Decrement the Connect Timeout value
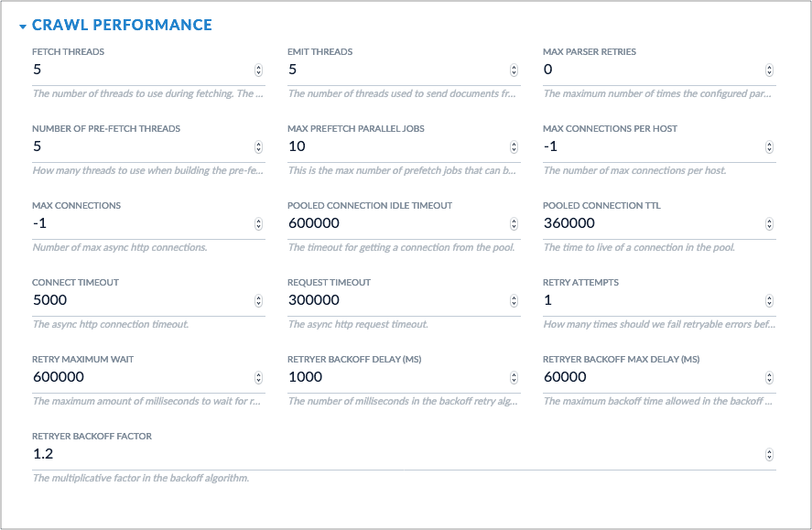The height and width of the screenshot is (530, 812). click(x=261, y=302)
